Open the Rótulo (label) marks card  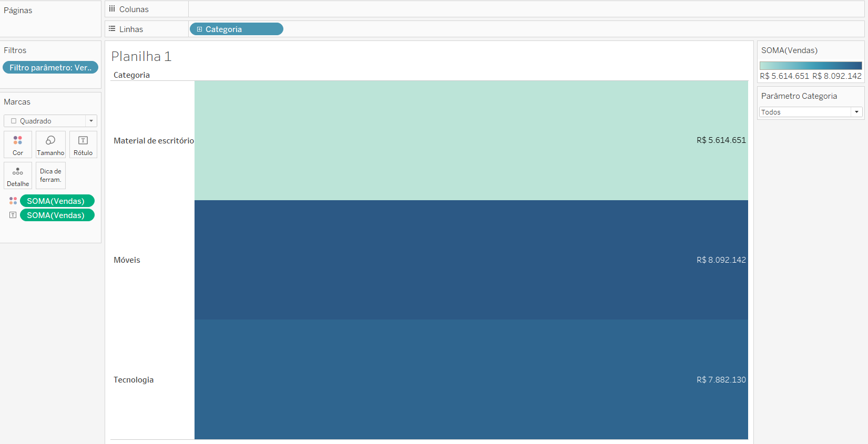coord(83,144)
